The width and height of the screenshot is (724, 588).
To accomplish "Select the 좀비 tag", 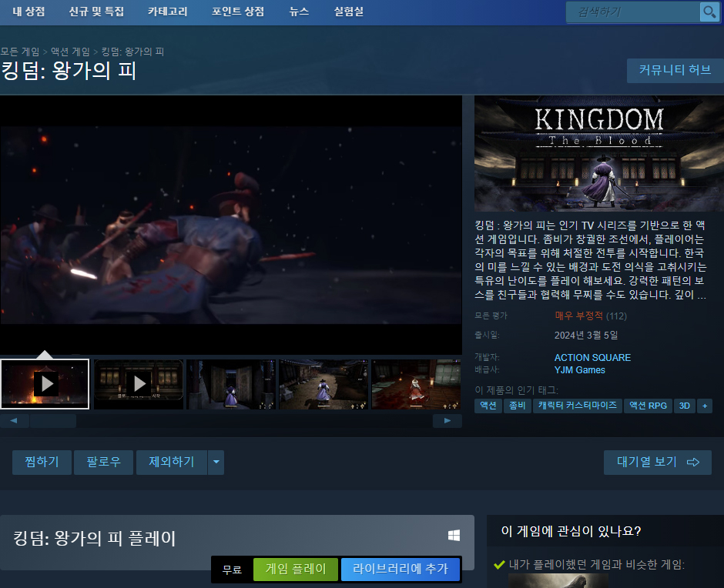I will [517, 406].
